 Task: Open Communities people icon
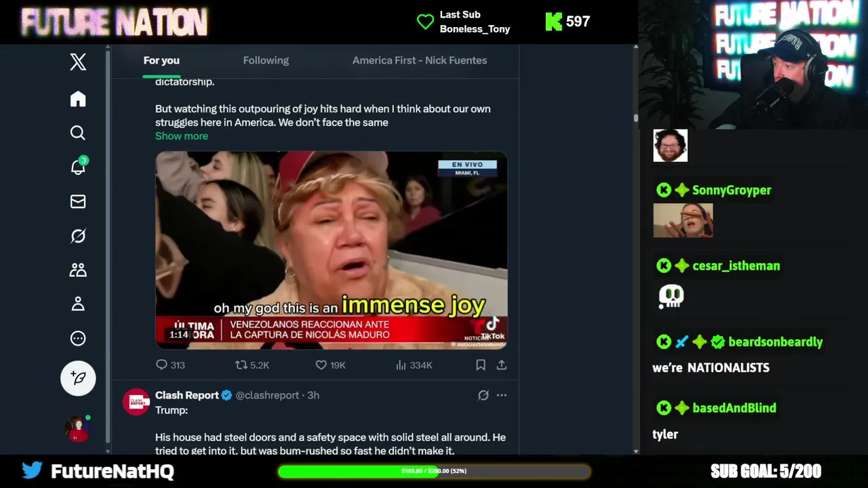coord(78,270)
